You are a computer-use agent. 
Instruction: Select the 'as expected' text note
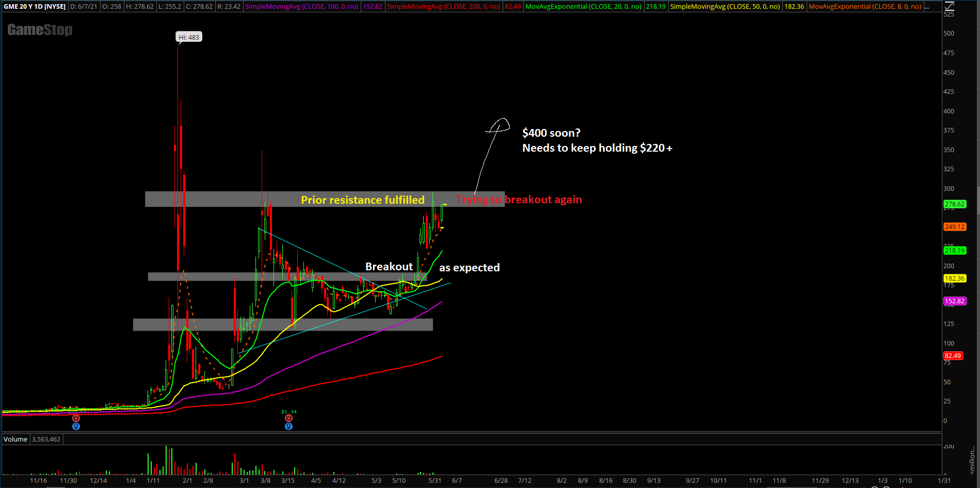[470, 268]
